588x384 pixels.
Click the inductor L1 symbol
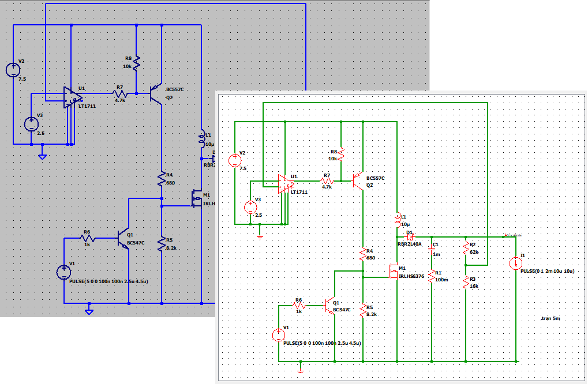coord(397,219)
